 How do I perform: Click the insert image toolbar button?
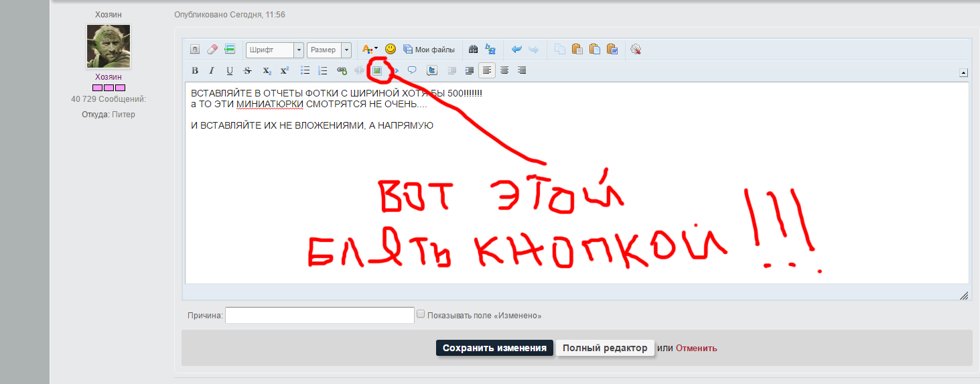click(377, 70)
